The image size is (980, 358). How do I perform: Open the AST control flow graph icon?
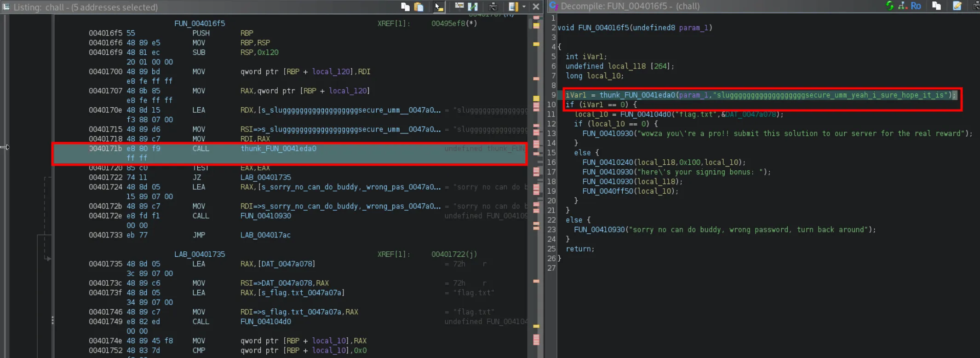point(903,6)
